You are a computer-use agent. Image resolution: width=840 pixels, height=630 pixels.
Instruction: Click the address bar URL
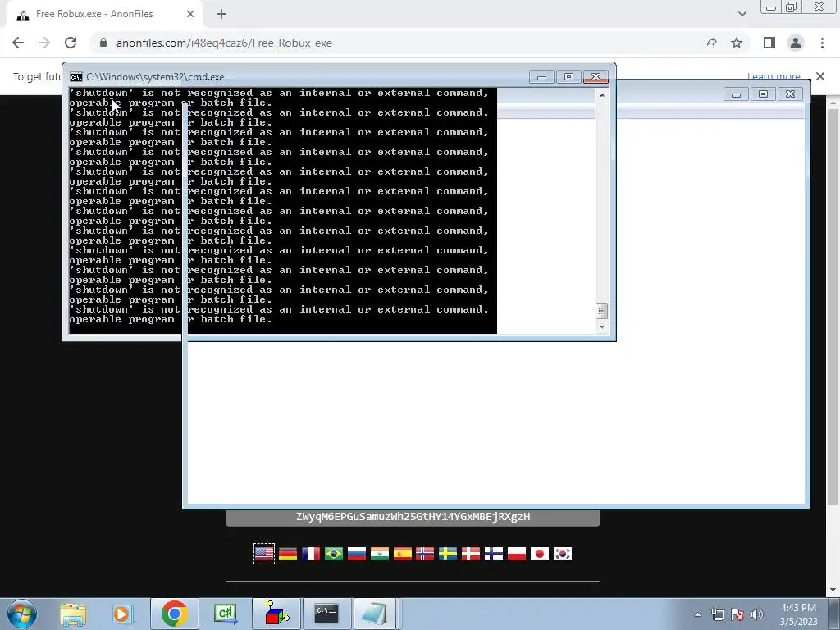click(x=224, y=43)
